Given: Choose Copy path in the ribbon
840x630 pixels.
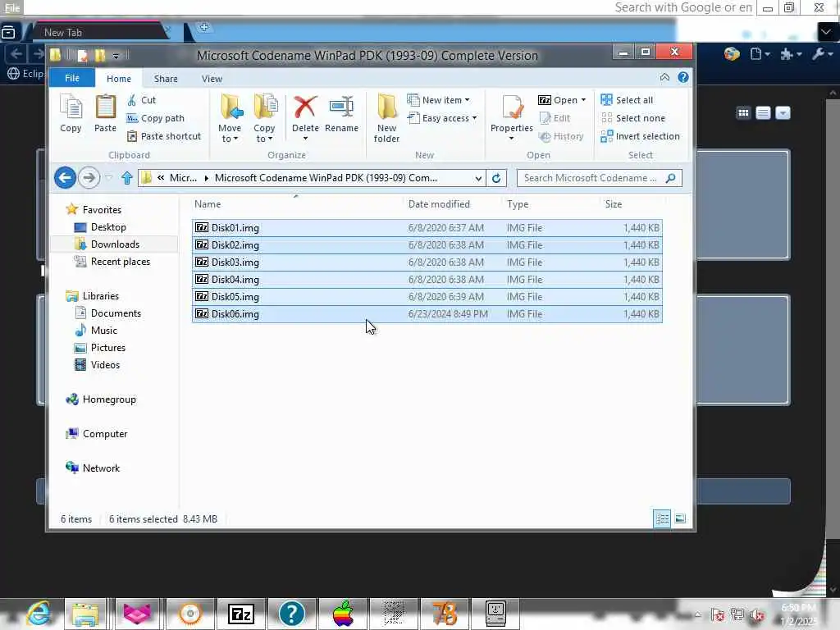Looking at the screenshot, I should pos(155,118).
